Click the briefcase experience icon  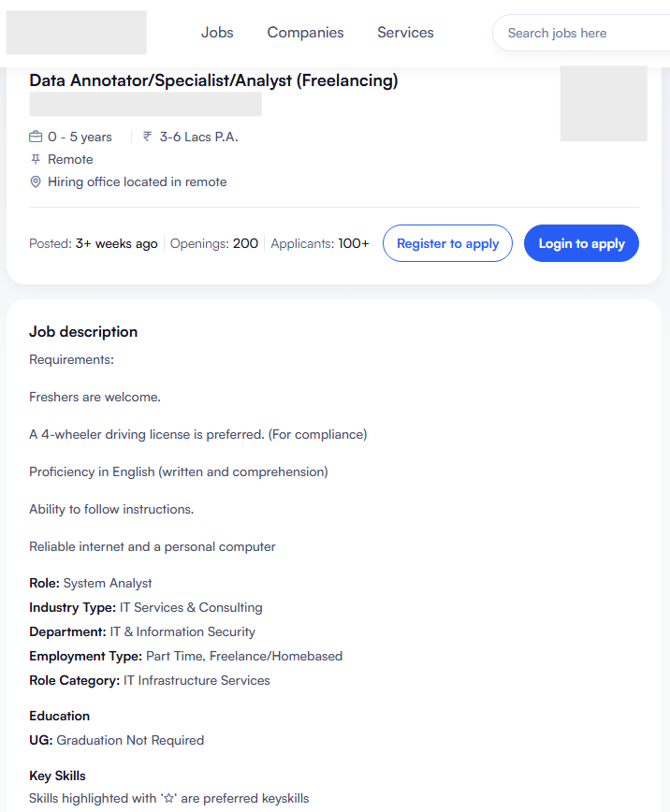[36, 137]
